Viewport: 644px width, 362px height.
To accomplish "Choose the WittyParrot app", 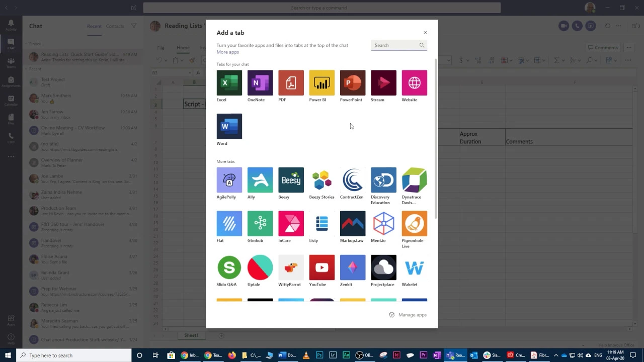I will click(x=291, y=267).
